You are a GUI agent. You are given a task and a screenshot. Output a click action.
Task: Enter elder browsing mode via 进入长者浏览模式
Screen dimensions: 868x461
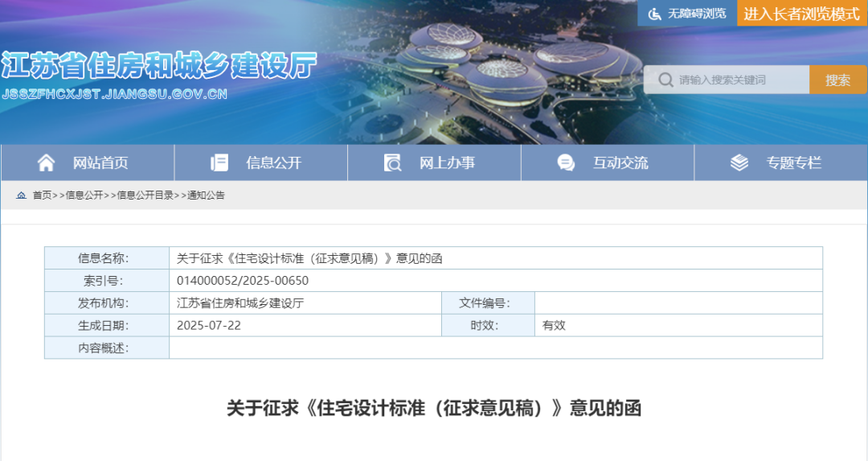point(801,14)
